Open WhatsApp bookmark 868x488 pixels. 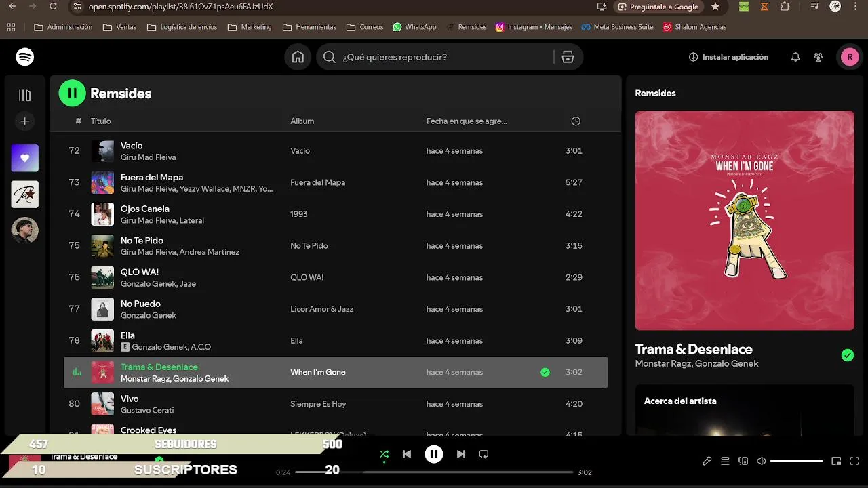click(415, 27)
